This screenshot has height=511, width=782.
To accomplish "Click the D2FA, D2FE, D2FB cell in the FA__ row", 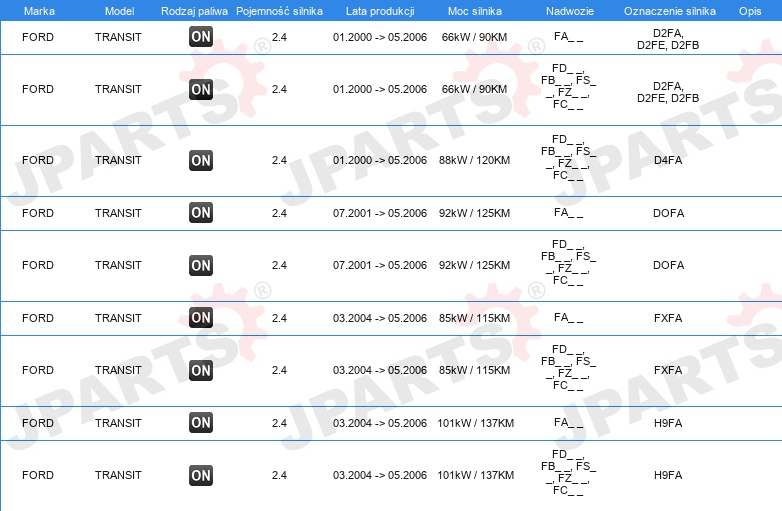I will pos(668,39).
